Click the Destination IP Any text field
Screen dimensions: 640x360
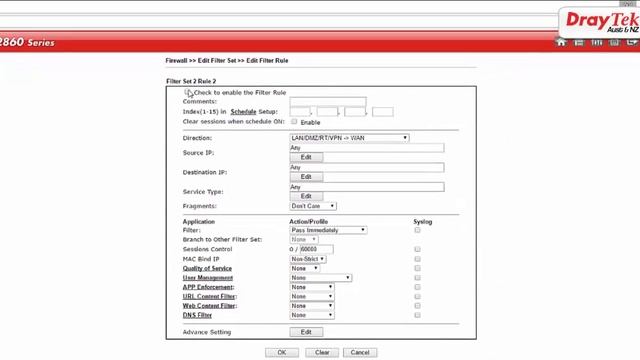[367, 167]
